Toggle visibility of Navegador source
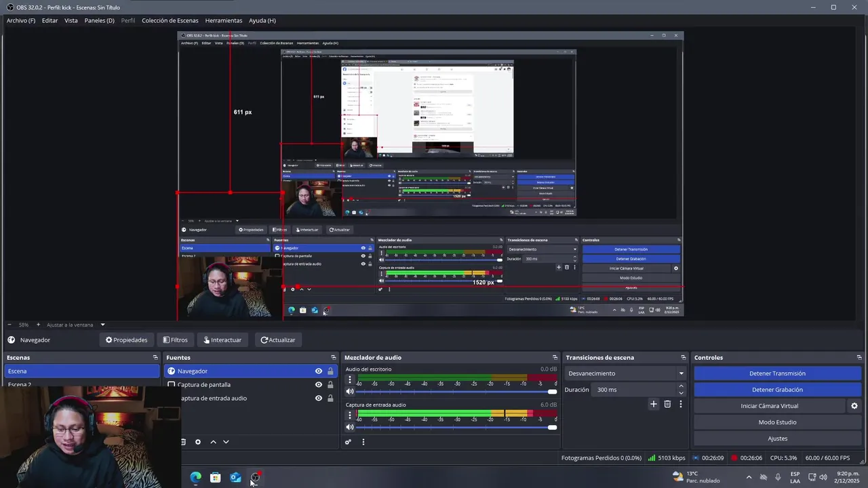The height and width of the screenshot is (488, 868). [319, 371]
